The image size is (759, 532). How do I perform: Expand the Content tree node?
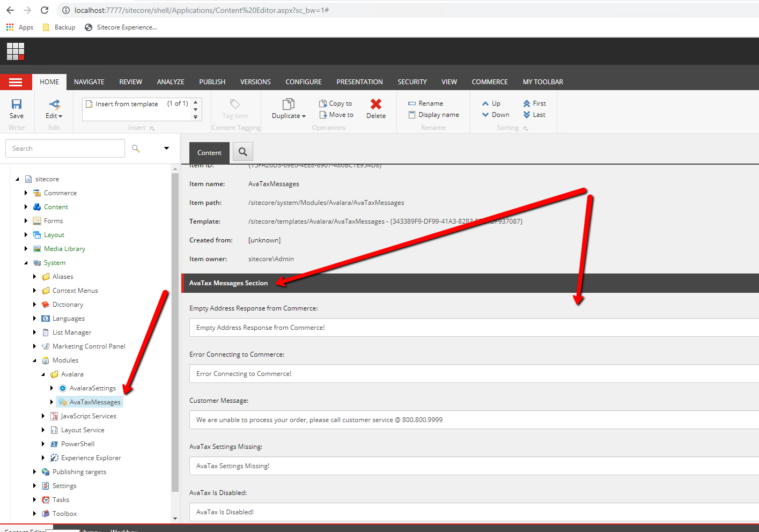coord(26,207)
